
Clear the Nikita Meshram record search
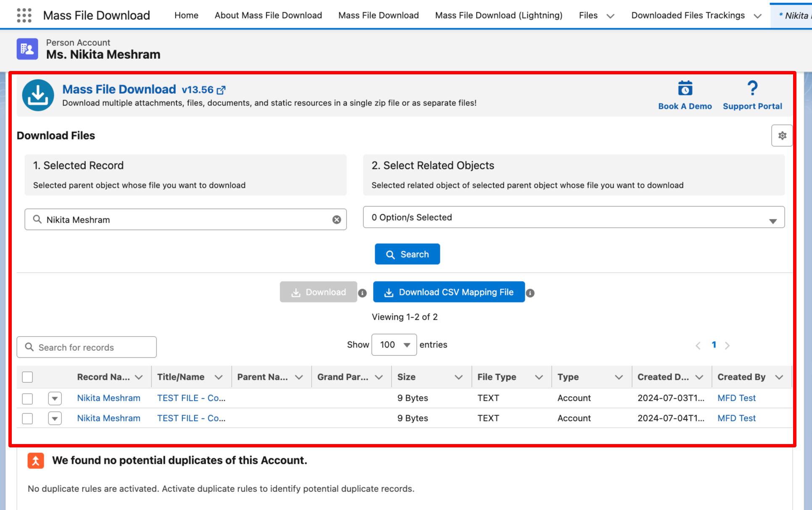click(336, 220)
